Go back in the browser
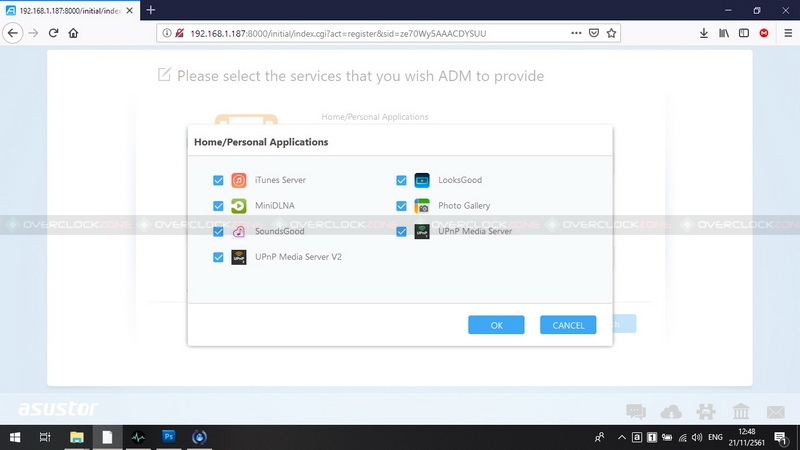800x450 pixels. 13,33
